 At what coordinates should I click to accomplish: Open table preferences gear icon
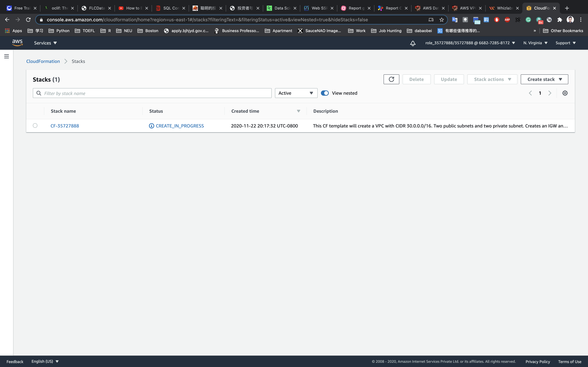[x=565, y=93]
